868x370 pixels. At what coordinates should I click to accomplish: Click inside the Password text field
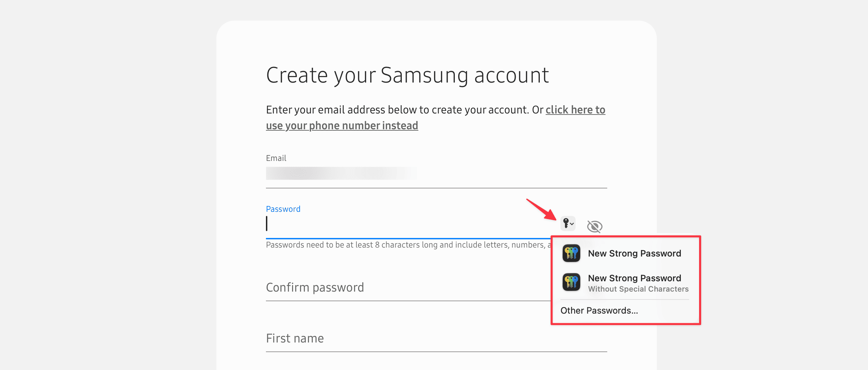[406, 224]
